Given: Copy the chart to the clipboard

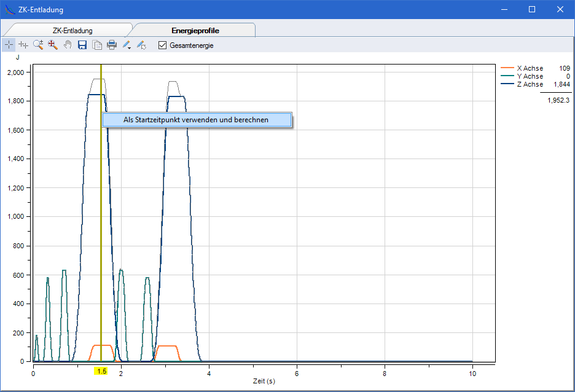Looking at the screenshot, I should (97, 45).
